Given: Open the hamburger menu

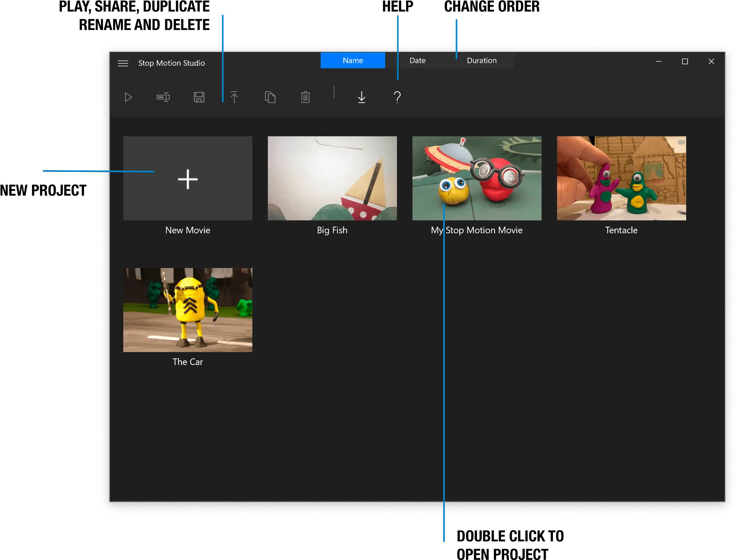Looking at the screenshot, I should tap(123, 63).
